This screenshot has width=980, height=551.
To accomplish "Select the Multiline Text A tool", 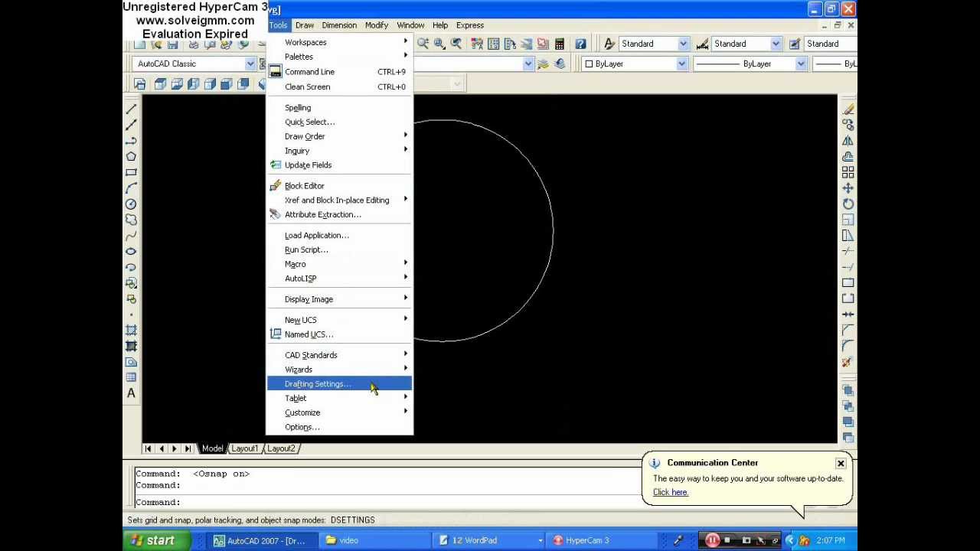I will [131, 393].
